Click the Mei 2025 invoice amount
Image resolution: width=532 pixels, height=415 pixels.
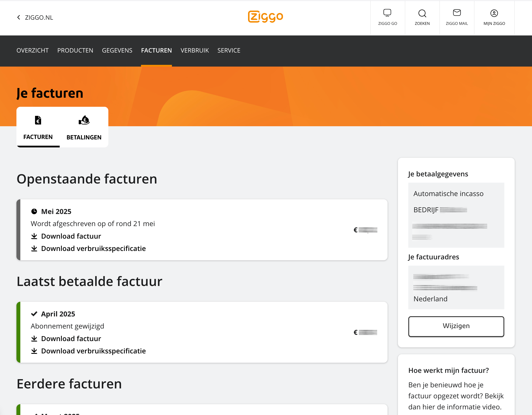(x=365, y=230)
